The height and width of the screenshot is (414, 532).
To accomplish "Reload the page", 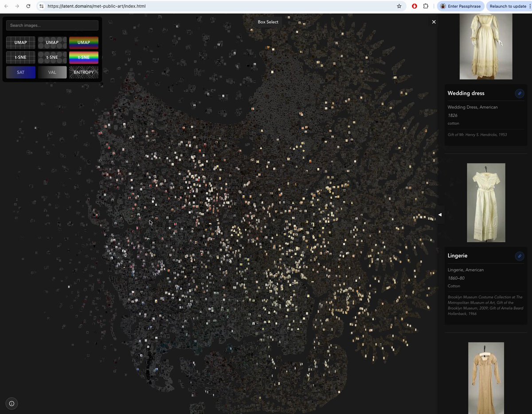I will (28, 6).
